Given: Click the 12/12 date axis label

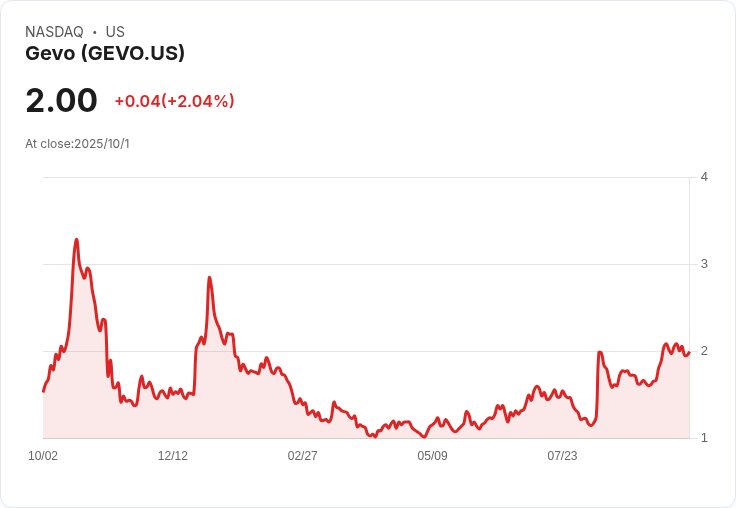Looking at the screenshot, I should point(173,456).
